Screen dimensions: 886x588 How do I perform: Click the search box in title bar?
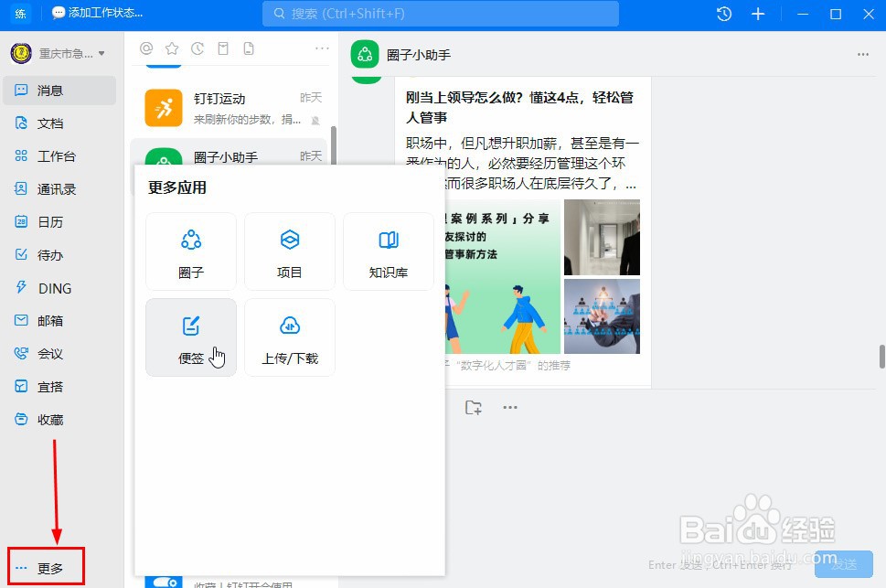440,14
